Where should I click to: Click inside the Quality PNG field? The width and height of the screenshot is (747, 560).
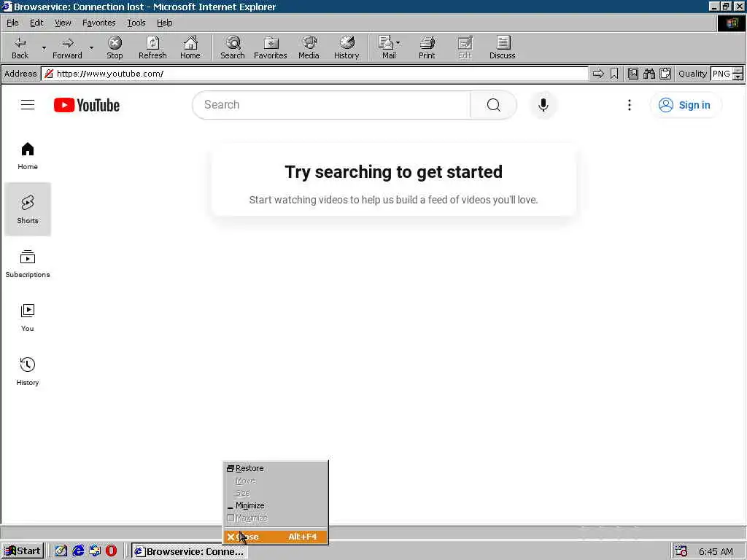coord(721,74)
